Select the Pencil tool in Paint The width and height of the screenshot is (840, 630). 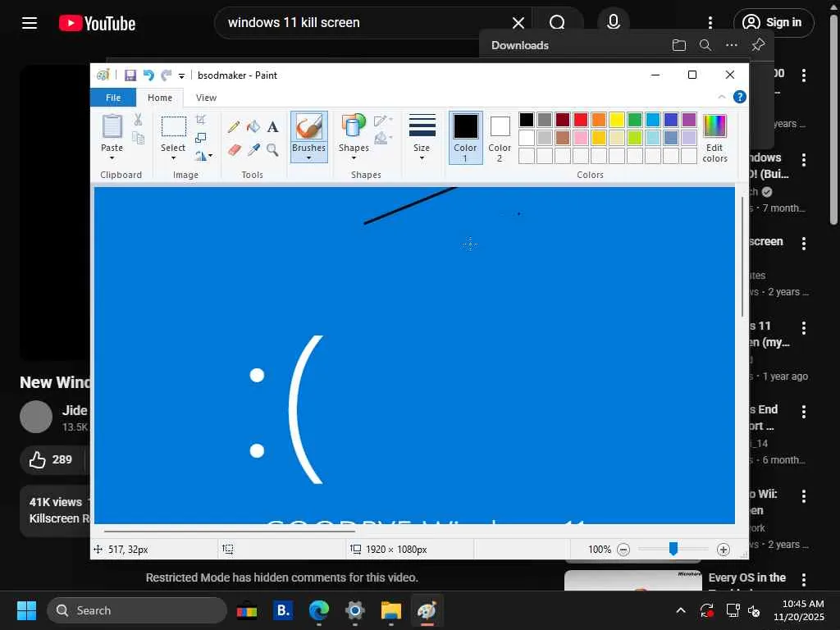tap(234, 127)
